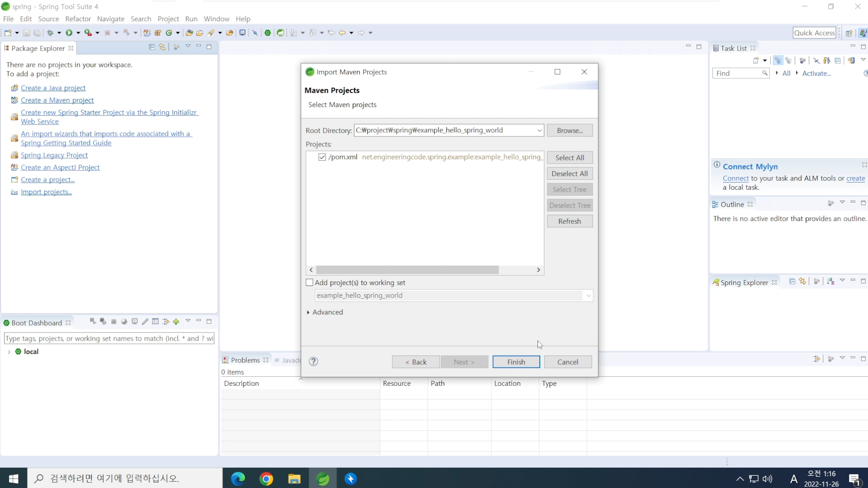Uncheck the /pom.xml project checkbox

click(322, 157)
